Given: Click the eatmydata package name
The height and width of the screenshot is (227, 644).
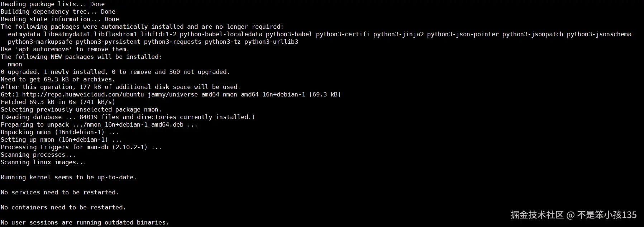Looking at the screenshot, I should point(24,34).
